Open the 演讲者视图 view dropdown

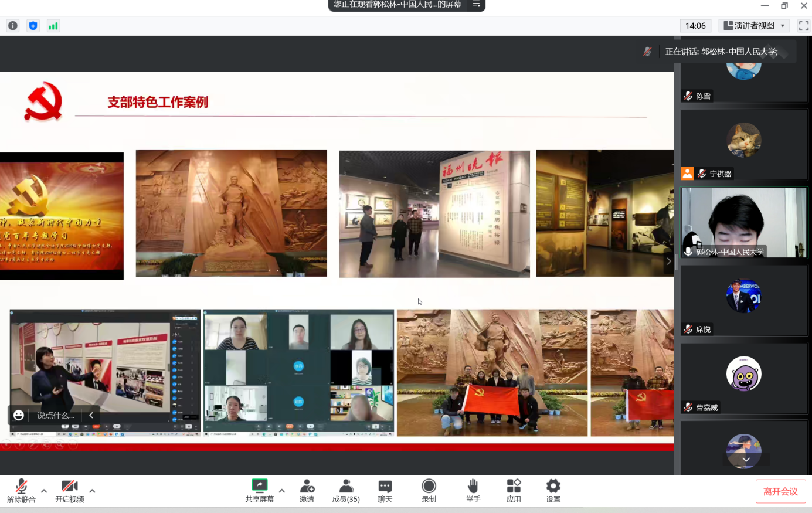coord(754,26)
